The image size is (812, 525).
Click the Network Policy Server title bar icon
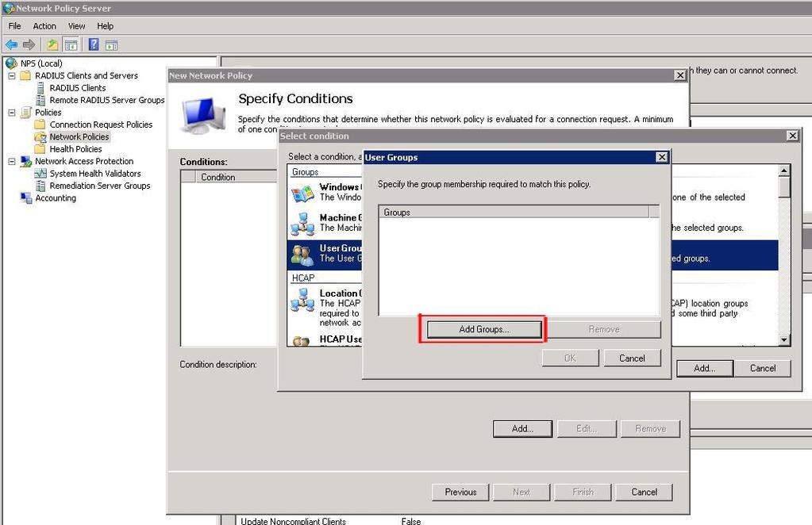tap(8, 8)
